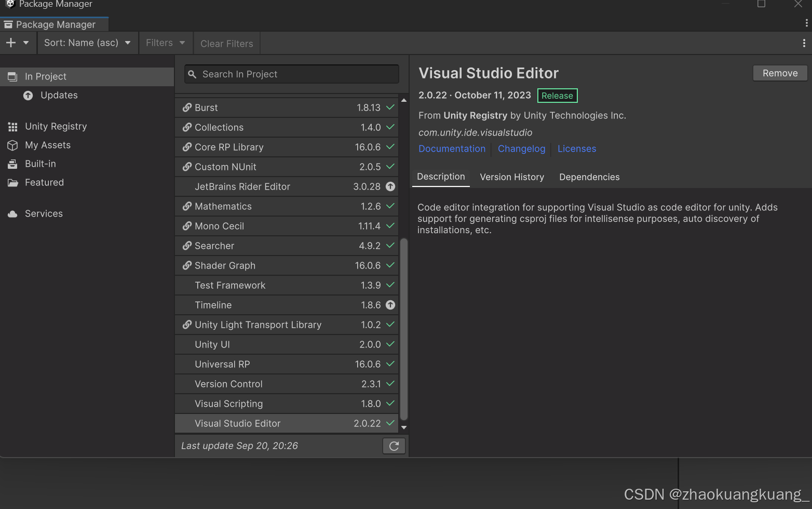Click the dependency link icon beside Burst

[x=187, y=108]
